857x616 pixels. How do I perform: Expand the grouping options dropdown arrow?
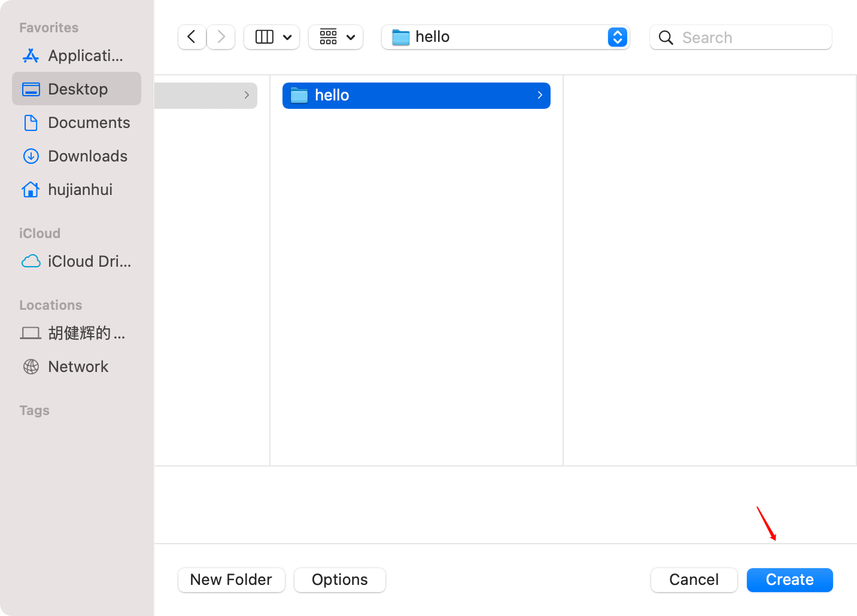(x=351, y=37)
